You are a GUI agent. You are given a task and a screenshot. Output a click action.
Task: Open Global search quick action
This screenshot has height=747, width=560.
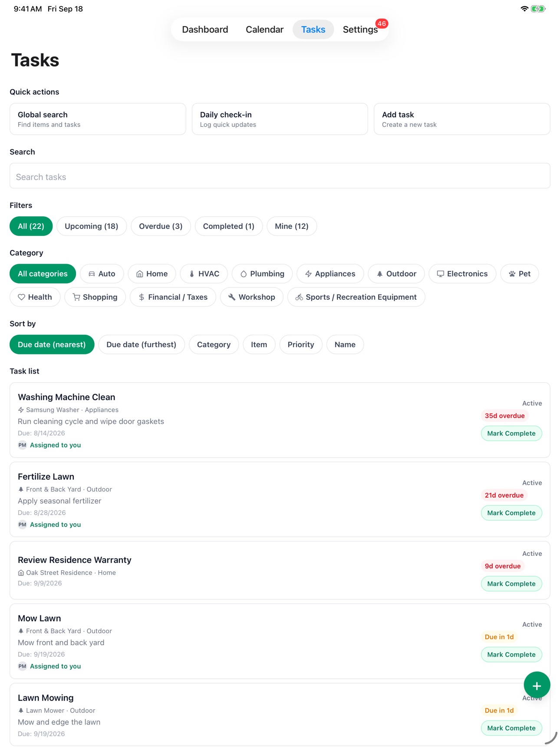coord(98,119)
